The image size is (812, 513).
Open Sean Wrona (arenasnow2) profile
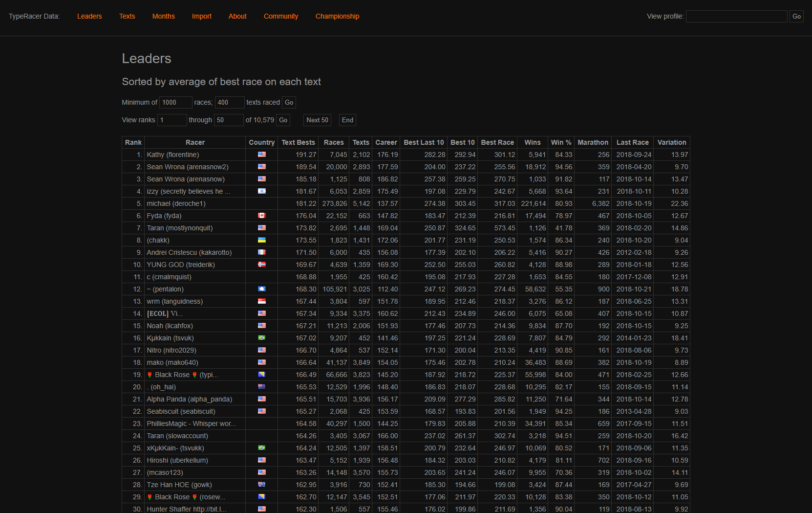188,166
